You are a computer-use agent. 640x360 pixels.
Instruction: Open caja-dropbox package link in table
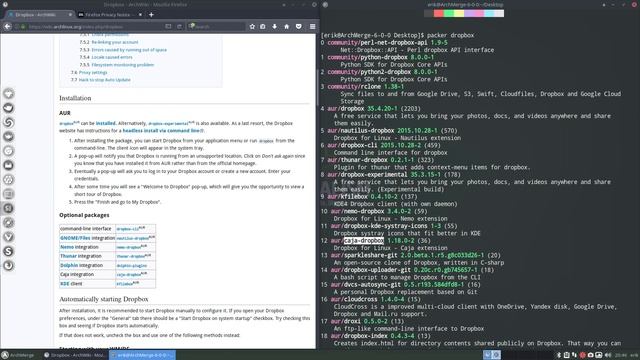[129, 275]
